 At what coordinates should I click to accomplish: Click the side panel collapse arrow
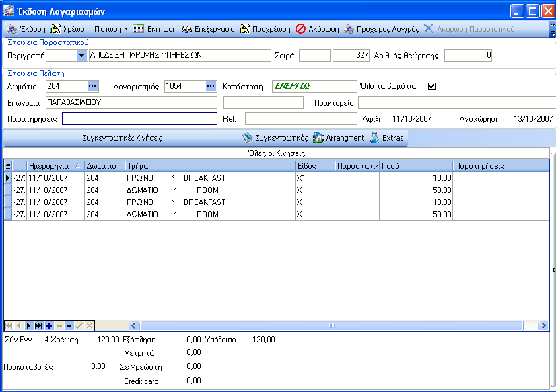coord(553,270)
